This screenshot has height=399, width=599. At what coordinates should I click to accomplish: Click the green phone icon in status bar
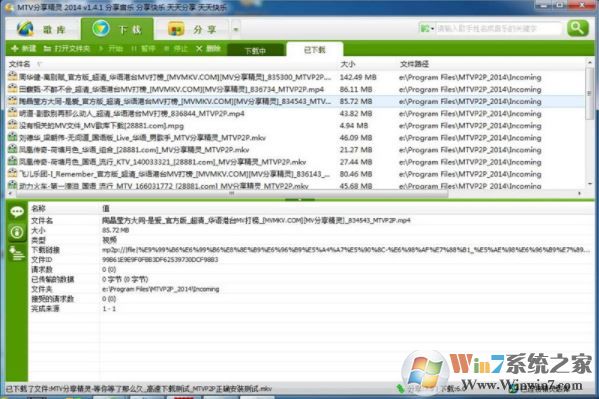(400, 389)
